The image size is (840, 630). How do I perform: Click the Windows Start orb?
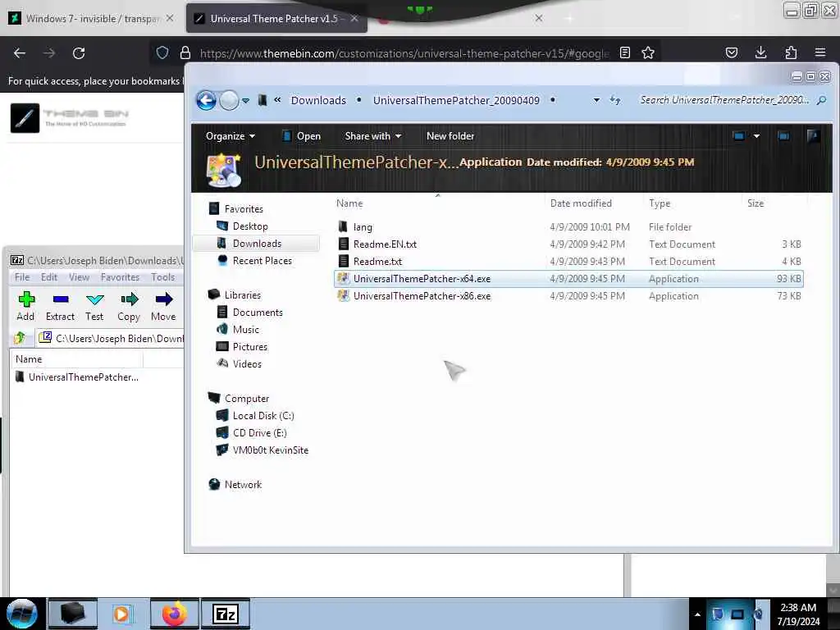click(x=21, y=614)
